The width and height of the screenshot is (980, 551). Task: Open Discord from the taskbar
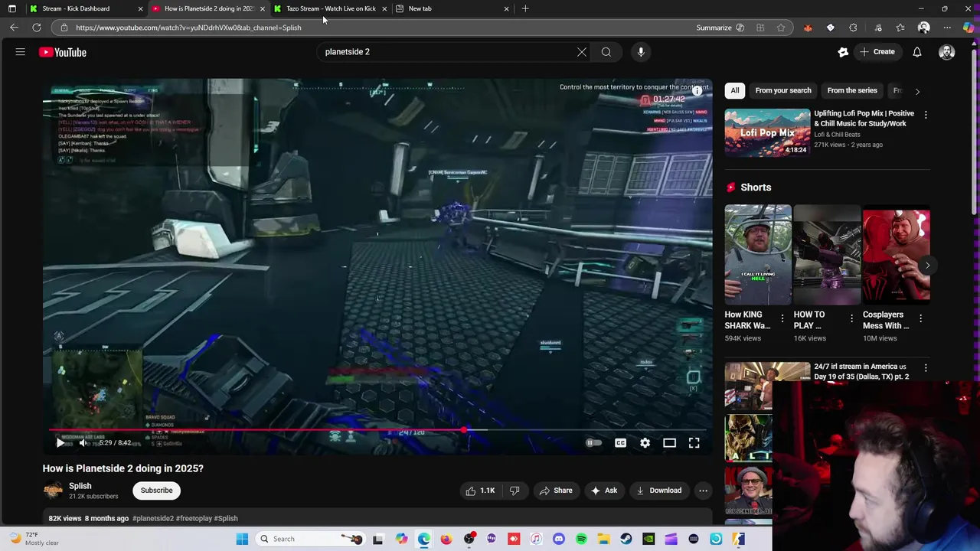pos(558,539)
